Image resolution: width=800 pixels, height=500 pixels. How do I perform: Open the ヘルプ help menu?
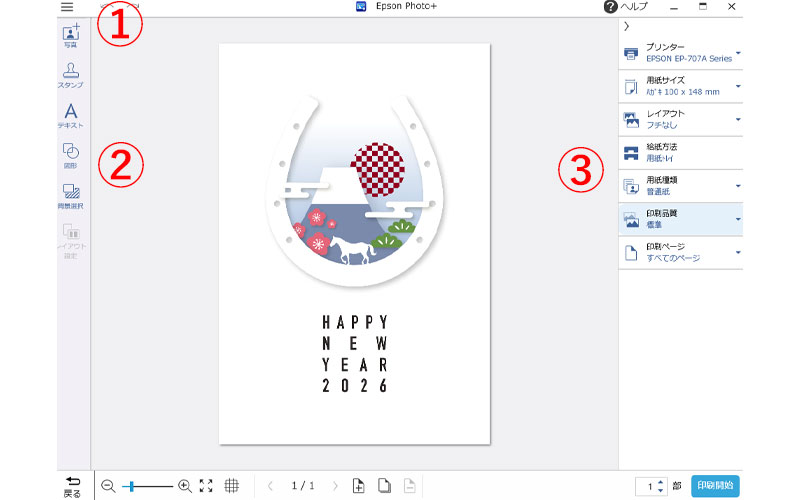click(626, 7)
